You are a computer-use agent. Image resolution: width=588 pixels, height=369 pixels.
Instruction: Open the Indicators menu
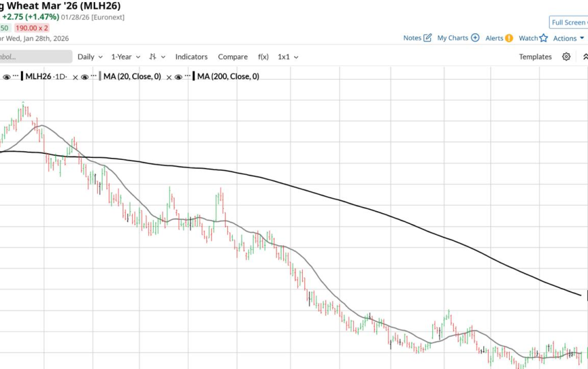coord(192,57)
